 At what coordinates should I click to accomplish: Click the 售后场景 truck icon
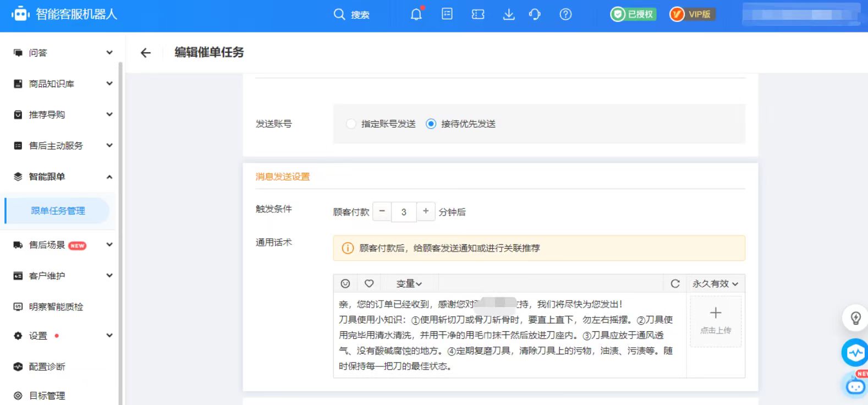click(18, 245)
